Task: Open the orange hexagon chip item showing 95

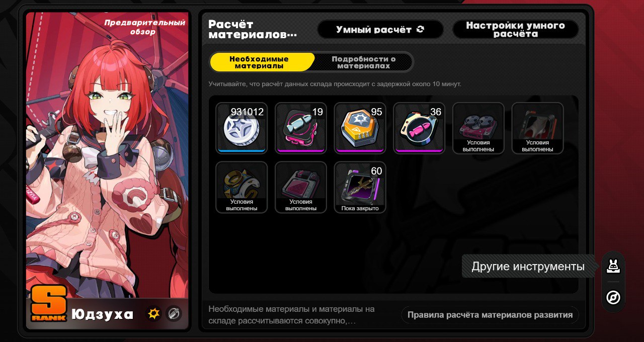Action: (360, 128)
